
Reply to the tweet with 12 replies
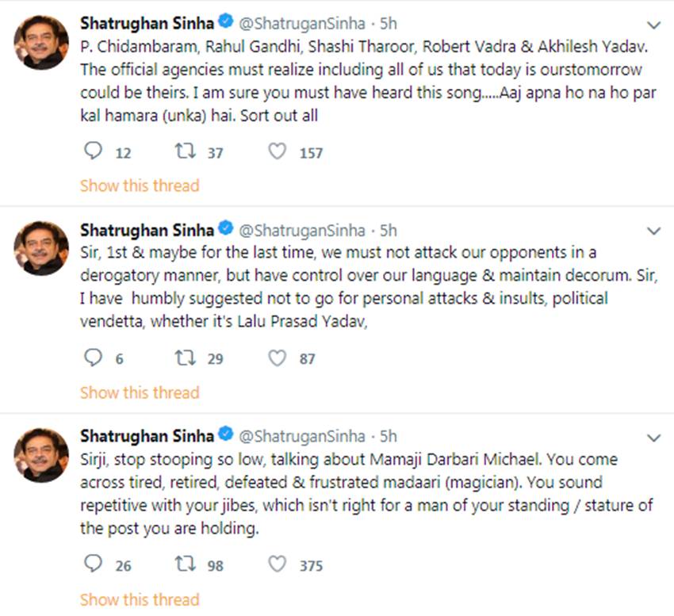click(x=94, y=151)
